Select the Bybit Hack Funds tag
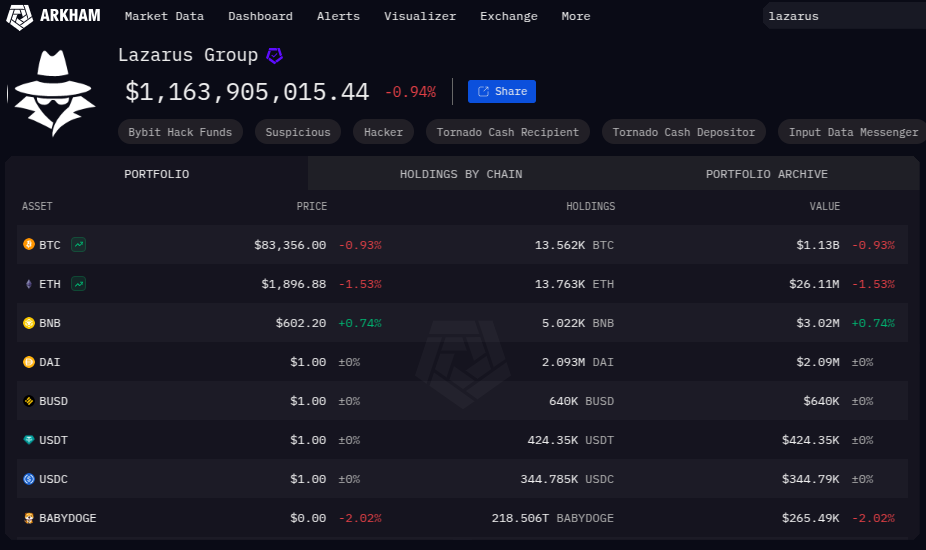This screenshot has width=926, height=550. point(180,132)
